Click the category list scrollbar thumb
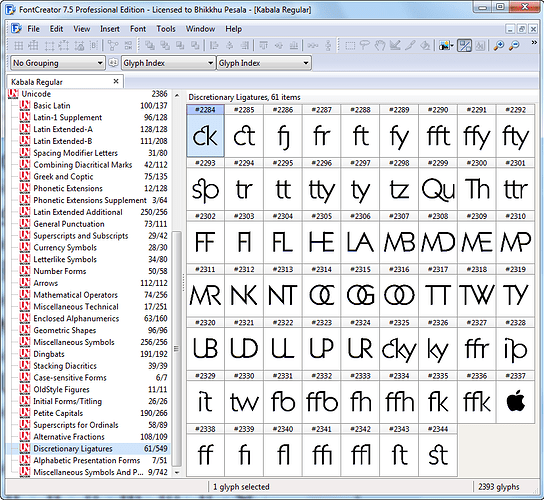 [x=177, y=349]
